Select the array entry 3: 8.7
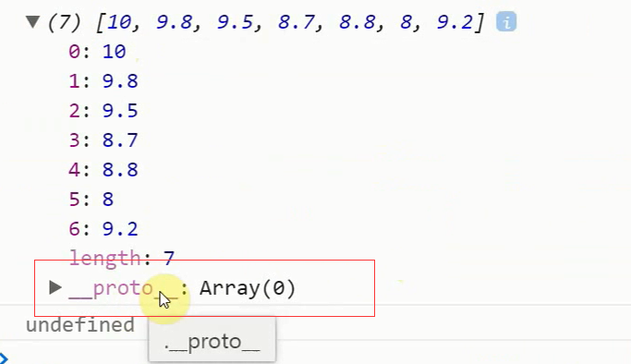This screenshot has width=631, height=364. [x=103, y=140]
